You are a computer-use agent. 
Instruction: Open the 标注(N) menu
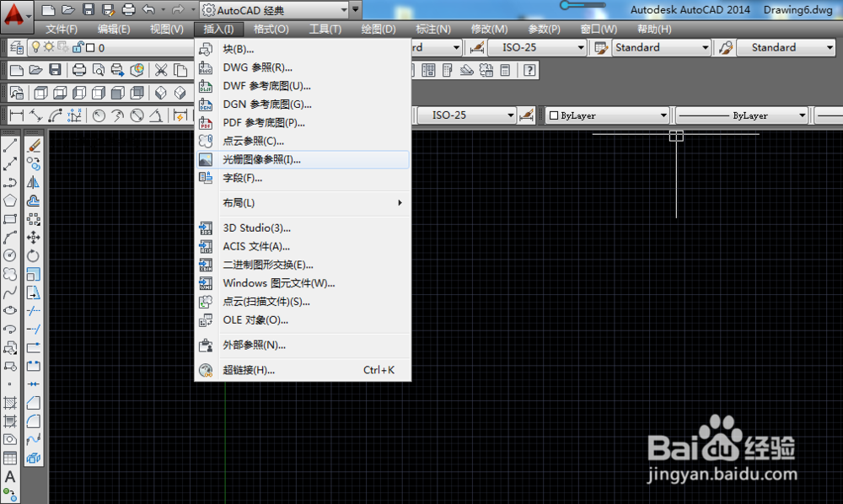(x=433, y=29)
